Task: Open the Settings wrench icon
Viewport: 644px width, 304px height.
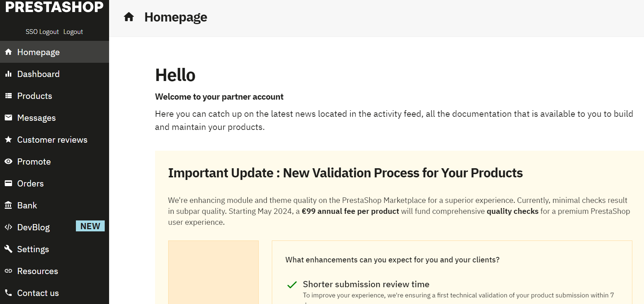Action: click(x=8, y=249)
